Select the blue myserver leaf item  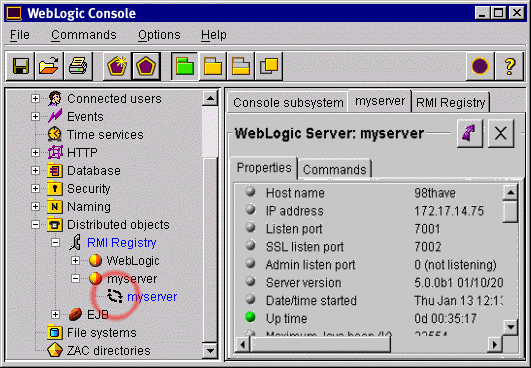(x=152, y=297)
